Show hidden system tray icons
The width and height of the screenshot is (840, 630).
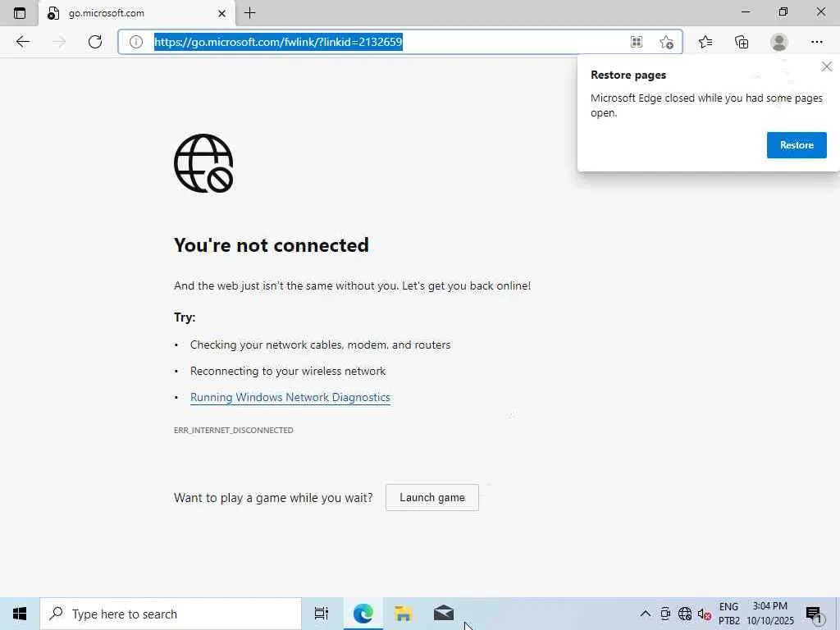pos(645,614)
